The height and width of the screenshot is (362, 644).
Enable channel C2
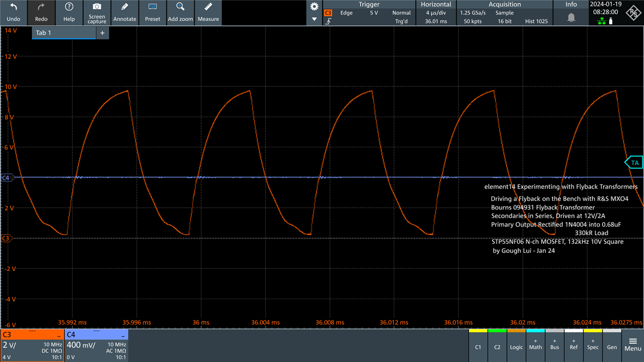[497, 345]
